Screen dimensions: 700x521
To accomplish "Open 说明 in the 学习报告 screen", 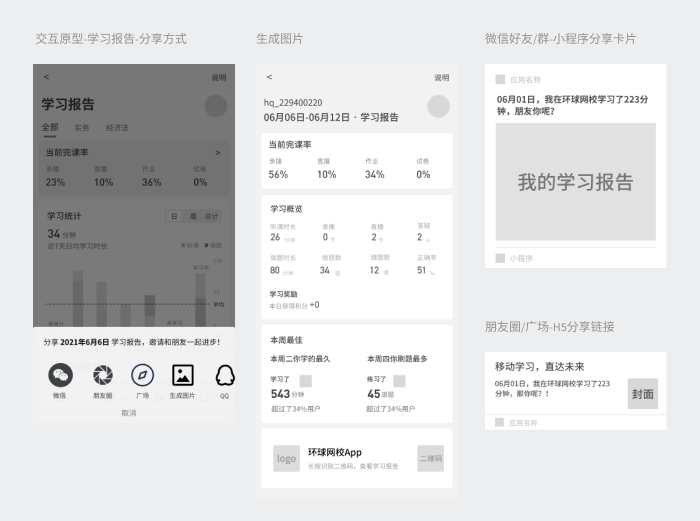I will pos(219,78).
